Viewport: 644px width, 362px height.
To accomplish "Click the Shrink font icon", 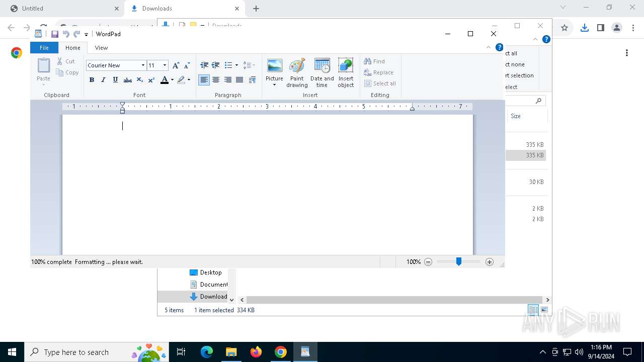I will (187, 65).
